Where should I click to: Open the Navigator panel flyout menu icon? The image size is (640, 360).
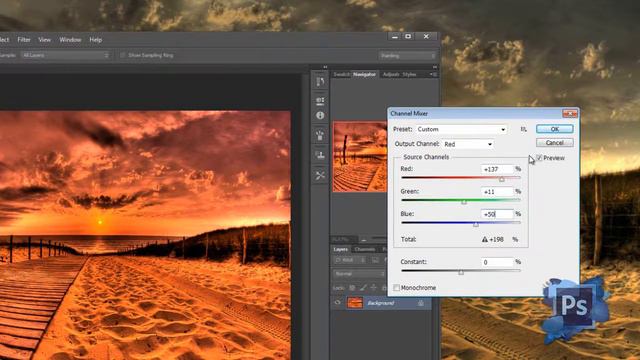(433, 74)
